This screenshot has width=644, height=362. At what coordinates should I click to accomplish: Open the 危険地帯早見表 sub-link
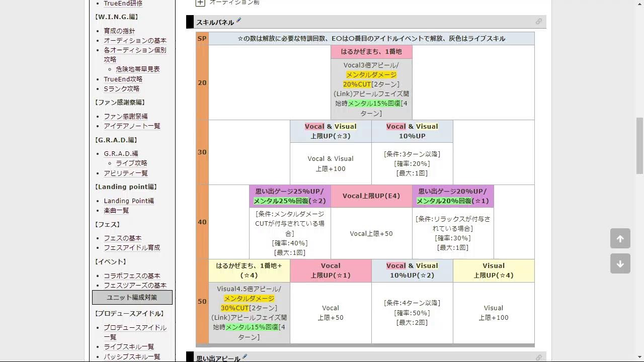(x=138, y=69)
